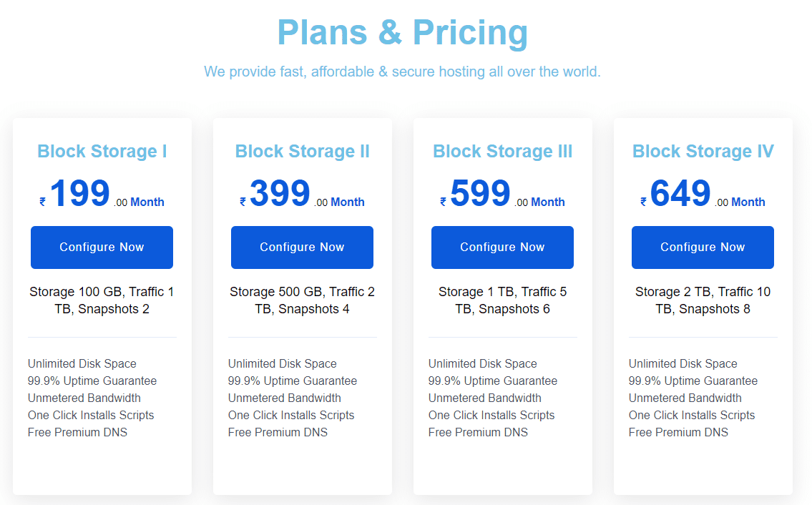Click the 199 price figure
Image resolution: width=812 pixels, height=505 pixels.
pyautogui.click(x=79, y=193)
